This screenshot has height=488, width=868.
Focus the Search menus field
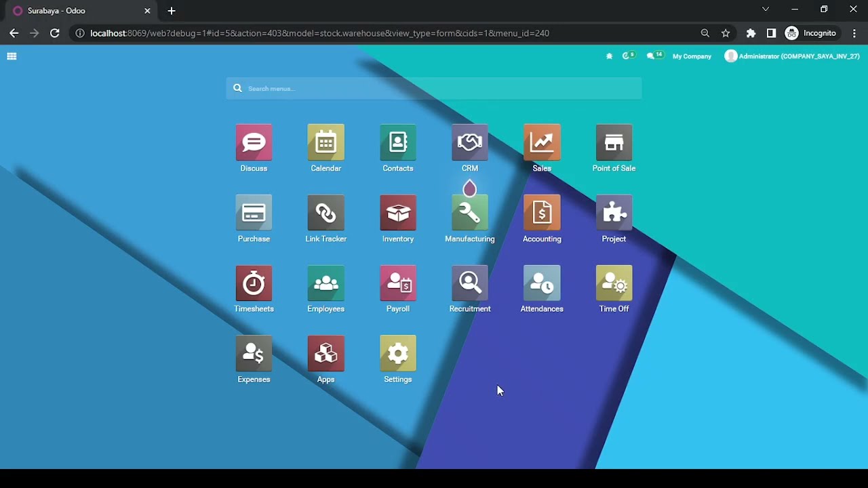434,88
